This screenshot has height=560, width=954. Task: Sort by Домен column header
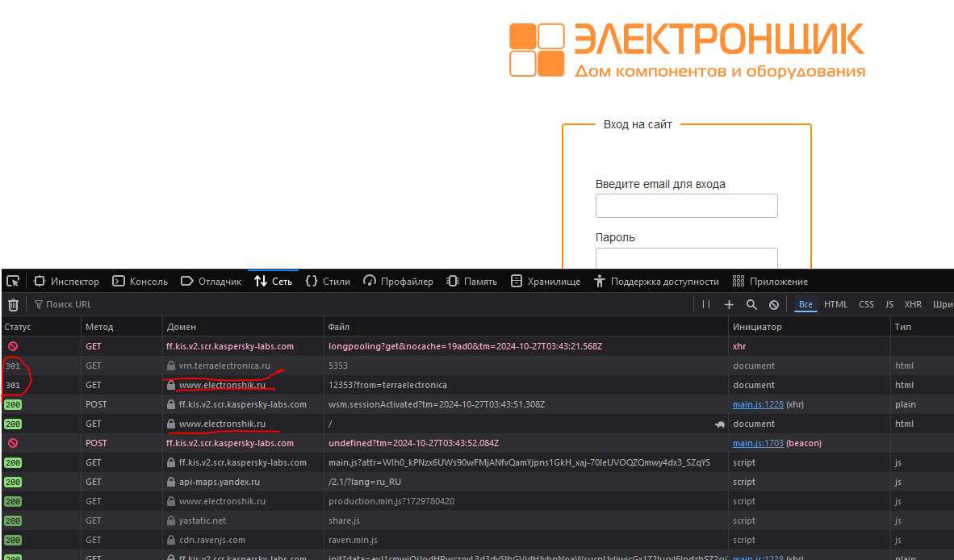tap(244, 327)
